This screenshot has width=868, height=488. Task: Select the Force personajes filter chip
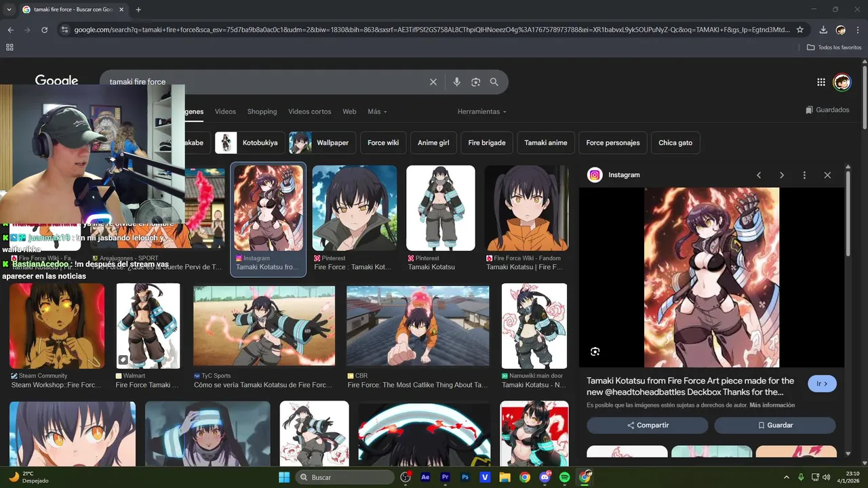613,143
